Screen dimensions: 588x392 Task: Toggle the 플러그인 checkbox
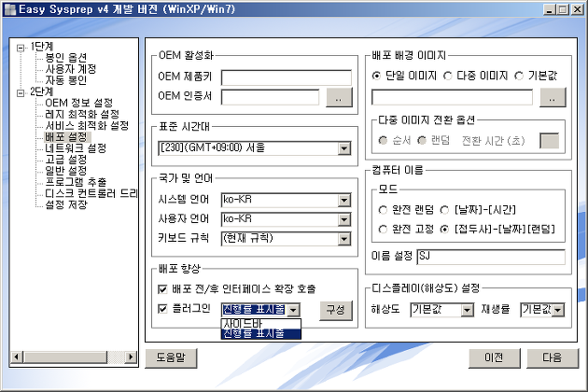(162, 309)
